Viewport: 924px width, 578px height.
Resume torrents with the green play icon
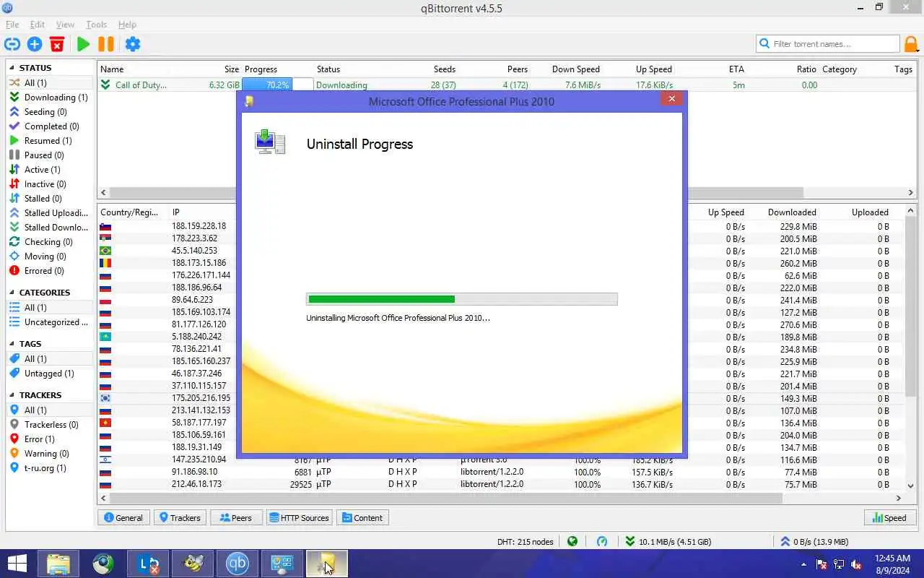pyautogui.click(x=83, y=44)
